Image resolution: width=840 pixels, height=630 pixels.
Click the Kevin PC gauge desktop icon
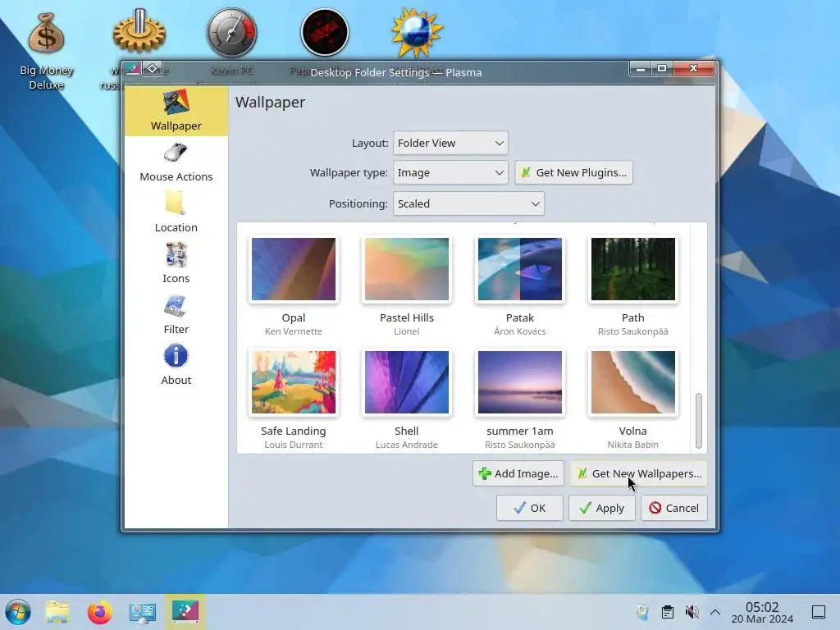pos(232,33)
